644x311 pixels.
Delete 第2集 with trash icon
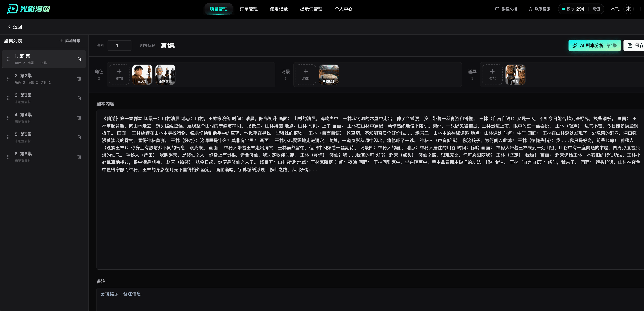coord(79,78)
